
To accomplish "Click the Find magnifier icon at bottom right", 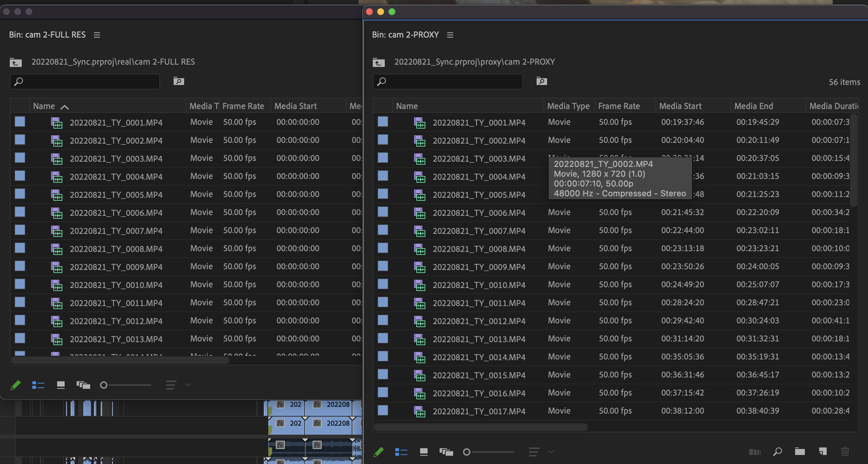I will point(778,452).
